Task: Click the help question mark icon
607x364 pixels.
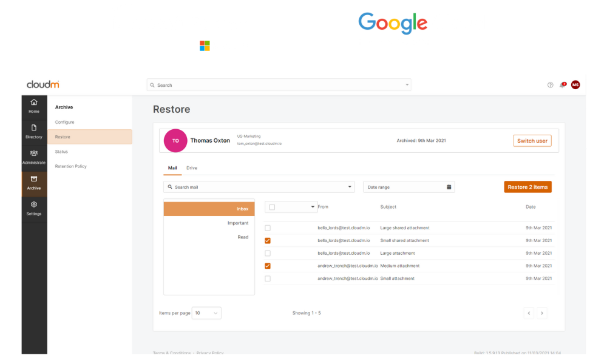Action: click(551, 85)
